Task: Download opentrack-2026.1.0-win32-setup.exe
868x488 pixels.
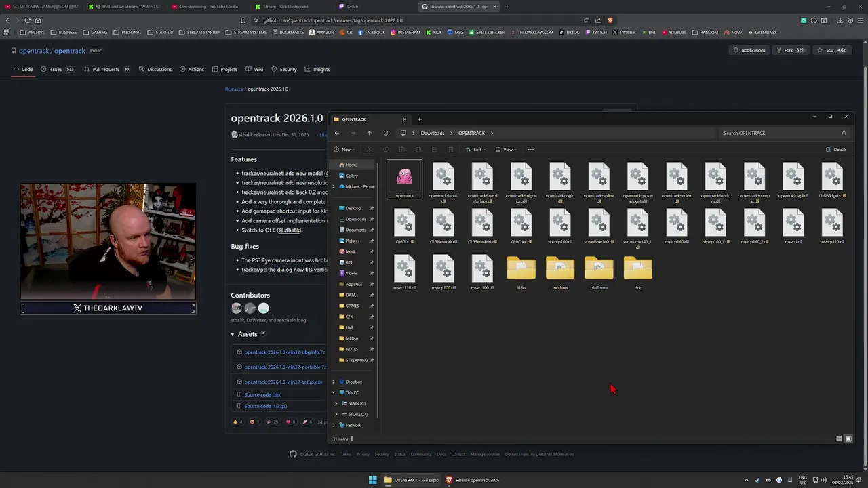Action: pos(283,382)
